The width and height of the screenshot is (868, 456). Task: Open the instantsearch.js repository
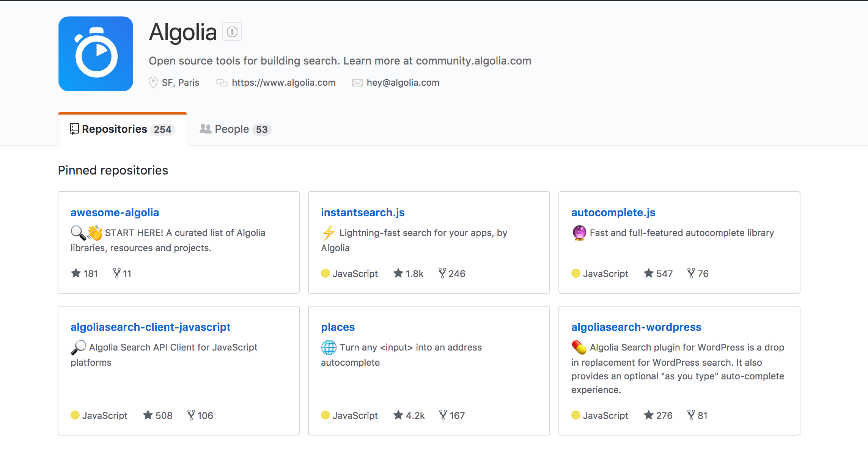coord(363,212)
